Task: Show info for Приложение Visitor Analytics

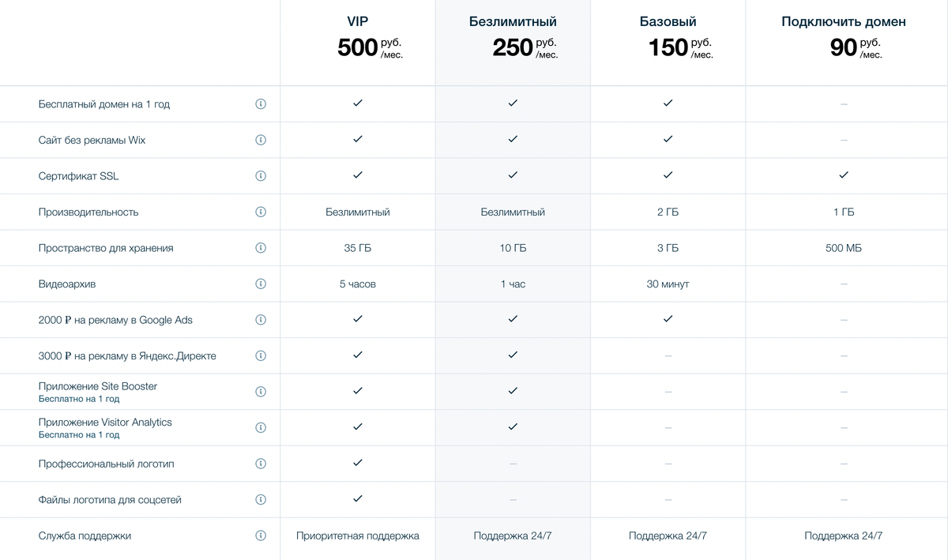Action: (261, 427)
